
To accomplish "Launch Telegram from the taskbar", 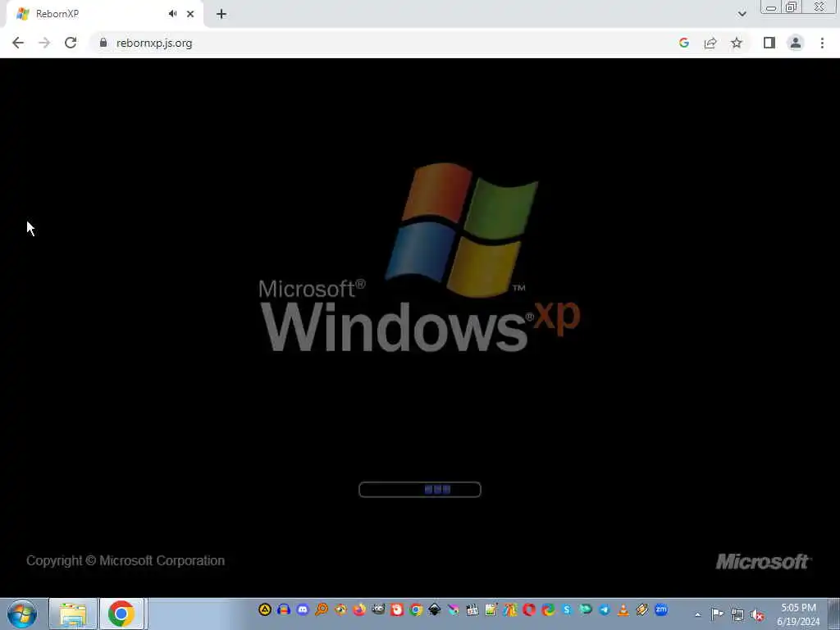I will (x=605, y=609).
